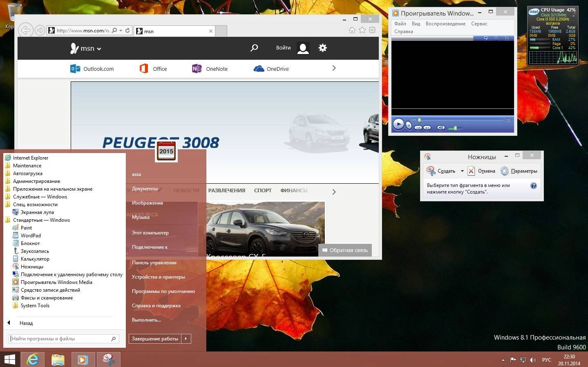Open the Сервис menu in media player

[479, 24]
